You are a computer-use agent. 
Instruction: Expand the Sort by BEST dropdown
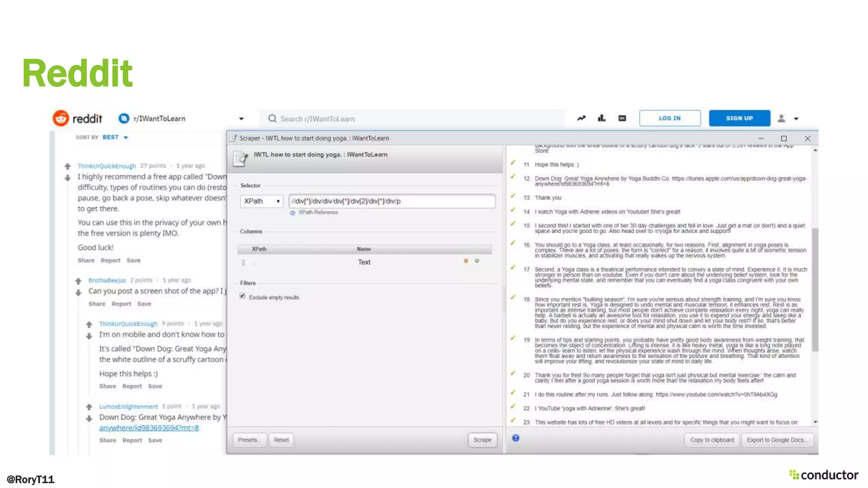[125, 137]
